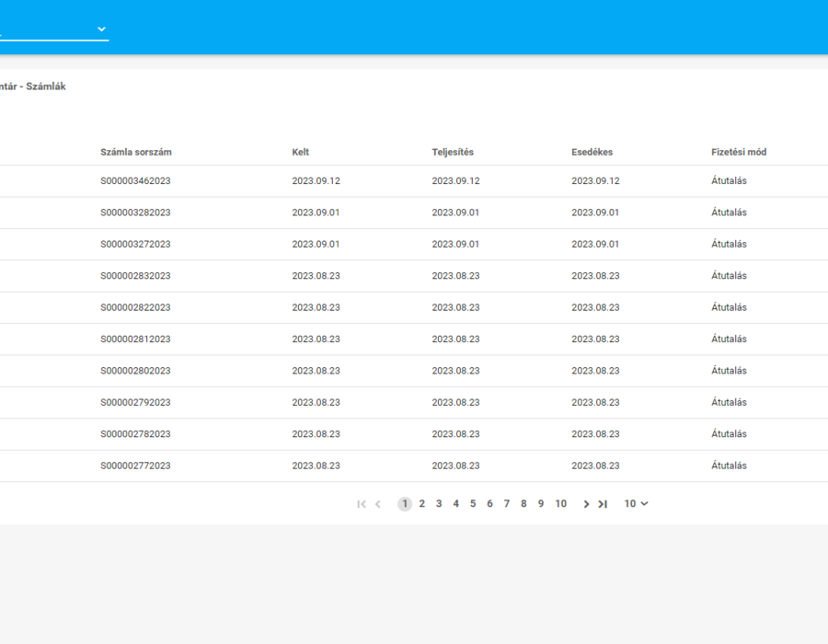
Task: Go to page 5
Action: pos(473,503)
